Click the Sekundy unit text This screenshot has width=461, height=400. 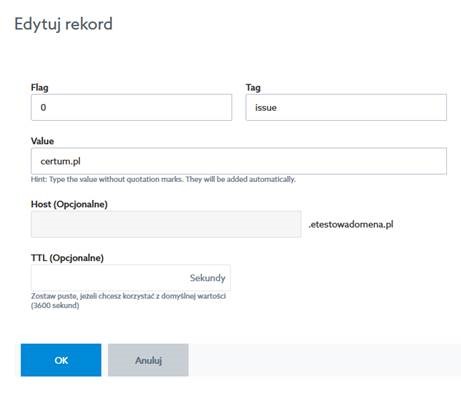(x=207, y=278)
